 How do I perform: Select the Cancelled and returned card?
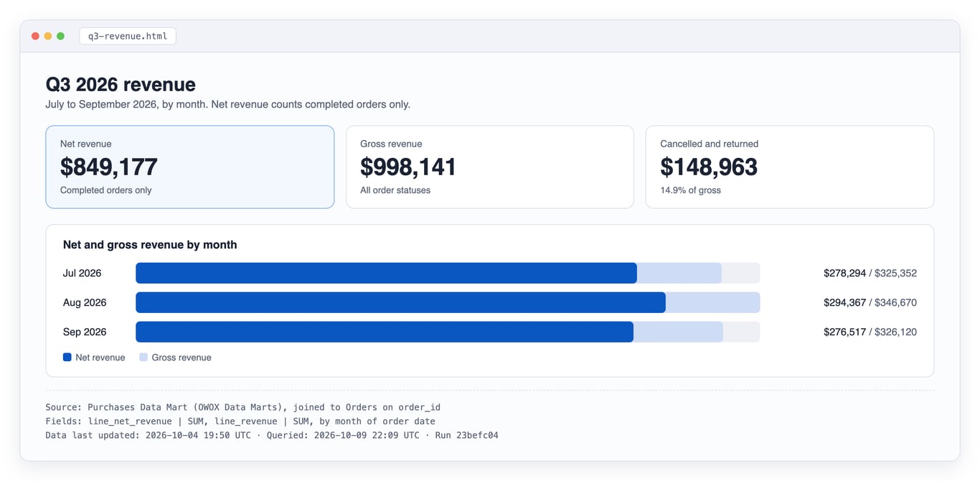tap(790, 167)
